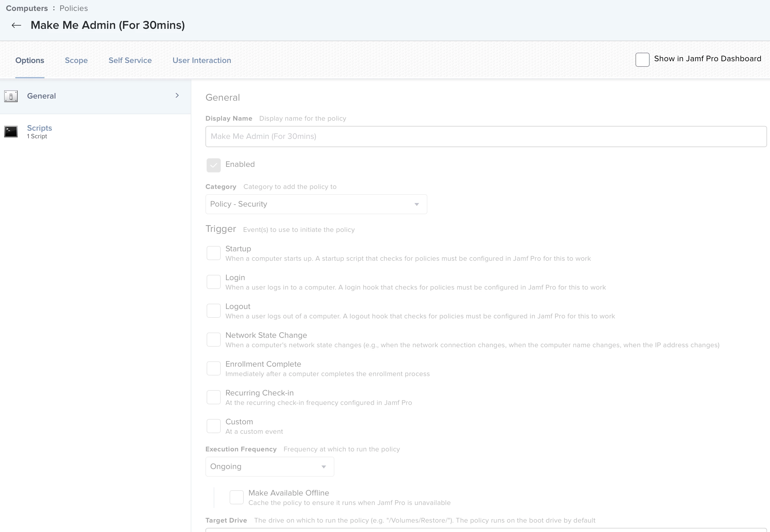Click the 'Category' field label

point(221,187)
